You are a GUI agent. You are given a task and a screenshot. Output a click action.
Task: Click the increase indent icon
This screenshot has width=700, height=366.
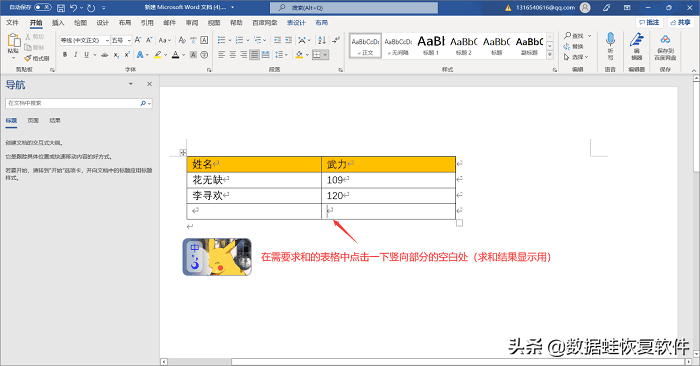[x=288, y=40]
